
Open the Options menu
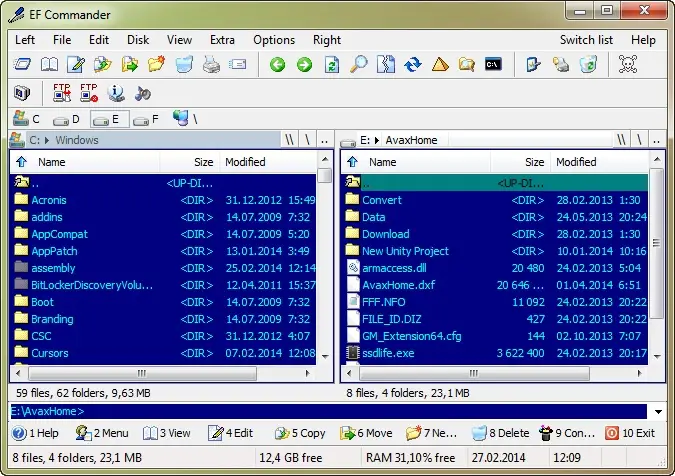click(274, 40)
